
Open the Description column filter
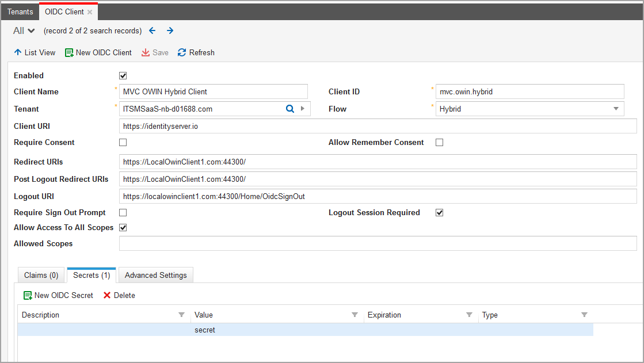(182, 315)
